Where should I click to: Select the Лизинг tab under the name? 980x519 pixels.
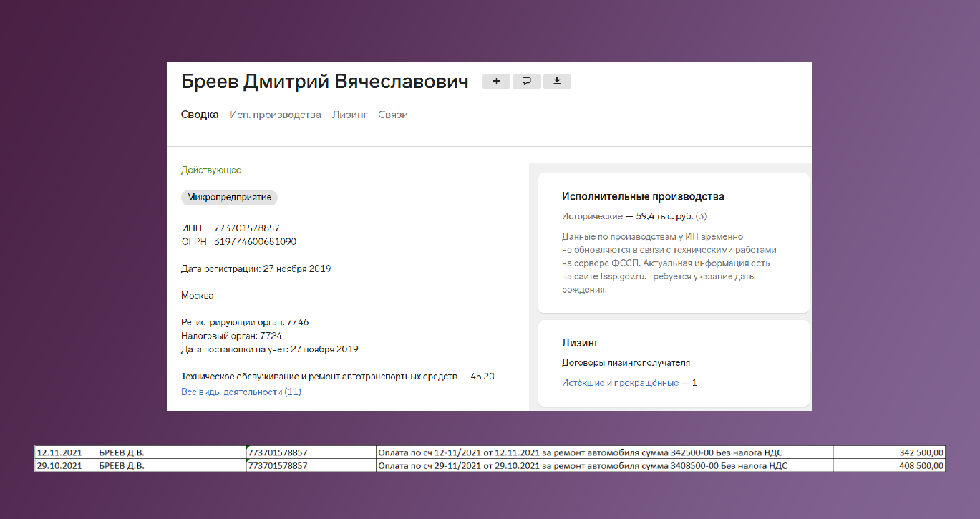point(349,115)
